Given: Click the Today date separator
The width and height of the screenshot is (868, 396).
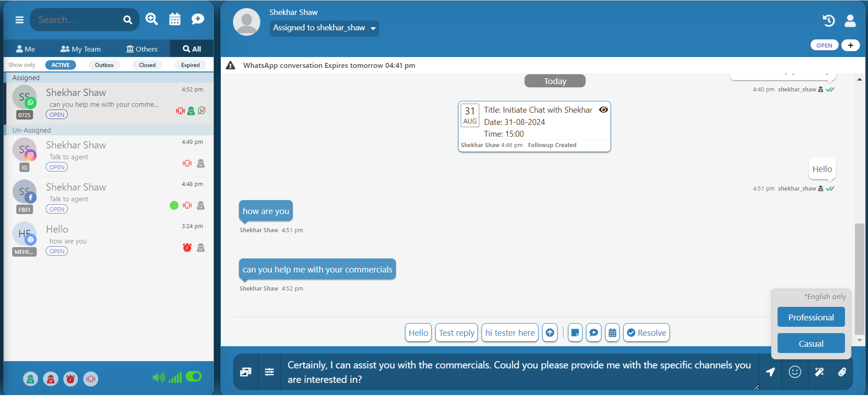Looking at the screenshot, I should [555, 81].
